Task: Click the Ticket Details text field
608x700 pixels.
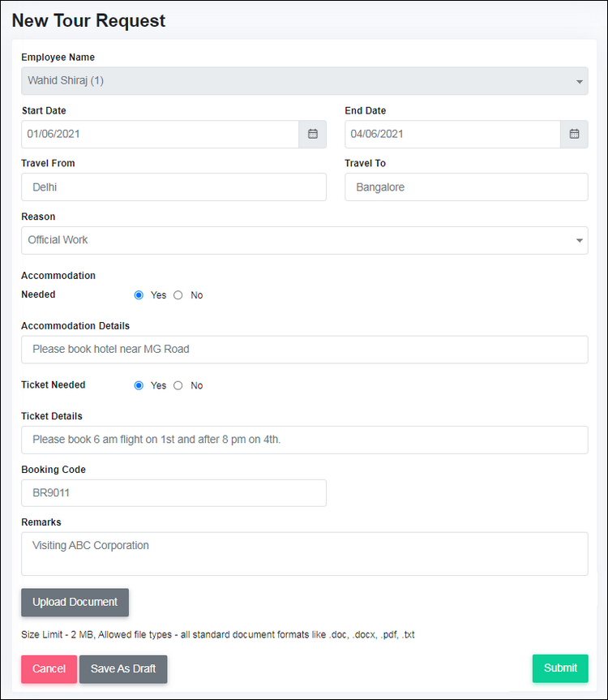Action: pyautogui.click(x=305, y=440)
